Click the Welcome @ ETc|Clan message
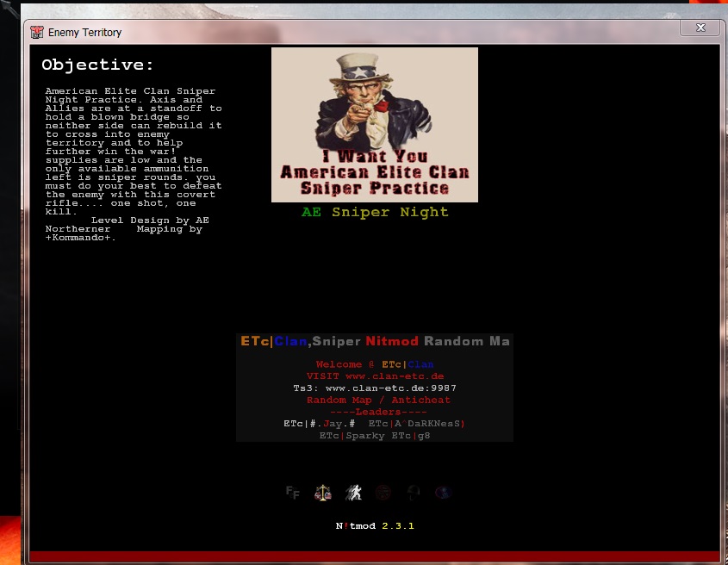The image size is (728, 565). pos(375,364)
